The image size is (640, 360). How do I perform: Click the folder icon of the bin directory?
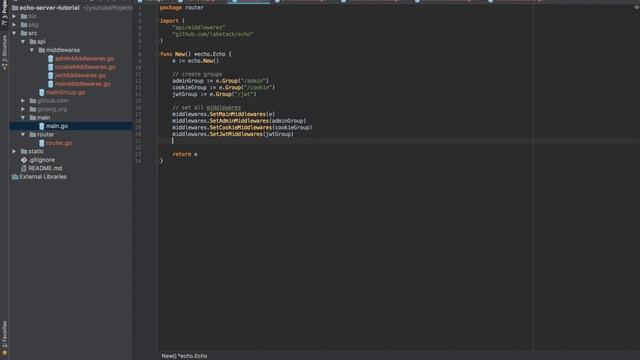tap(24, 16)
